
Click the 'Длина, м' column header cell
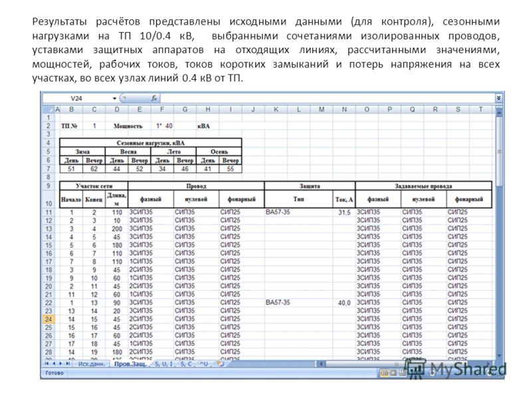(117, 199)
